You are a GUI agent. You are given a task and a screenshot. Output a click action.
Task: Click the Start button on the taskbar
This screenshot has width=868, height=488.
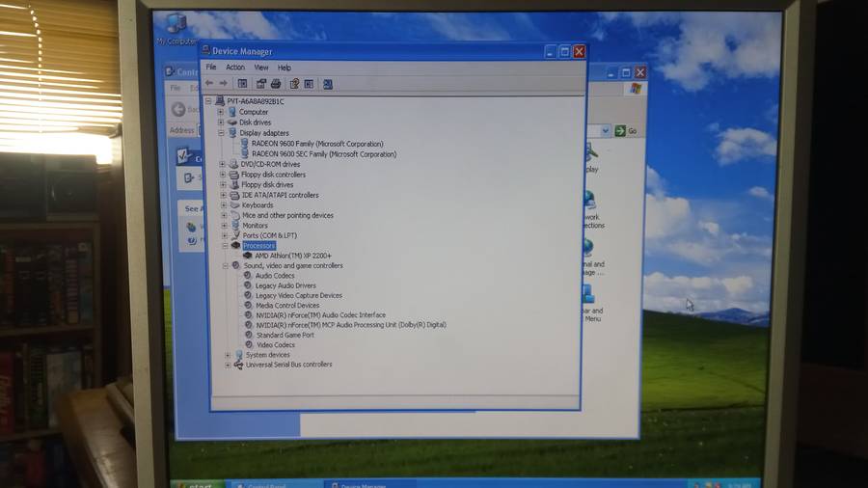(x=198, y=484)
